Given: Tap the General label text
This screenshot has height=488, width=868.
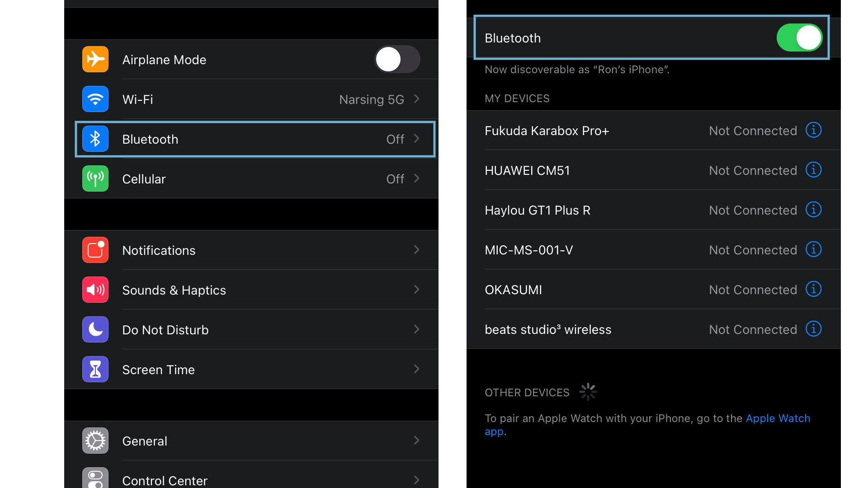Looking at the screenshot, I should point(145,441).
